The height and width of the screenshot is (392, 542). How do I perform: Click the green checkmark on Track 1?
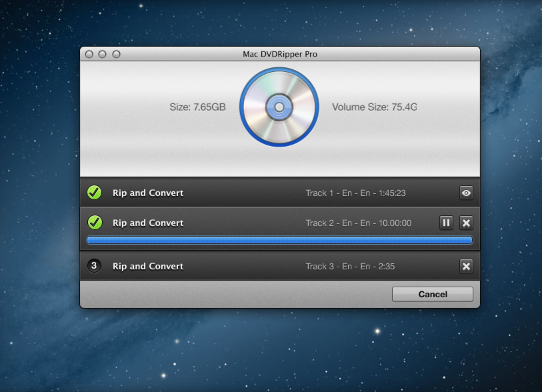pyautogui.click(x=95, y=193)
